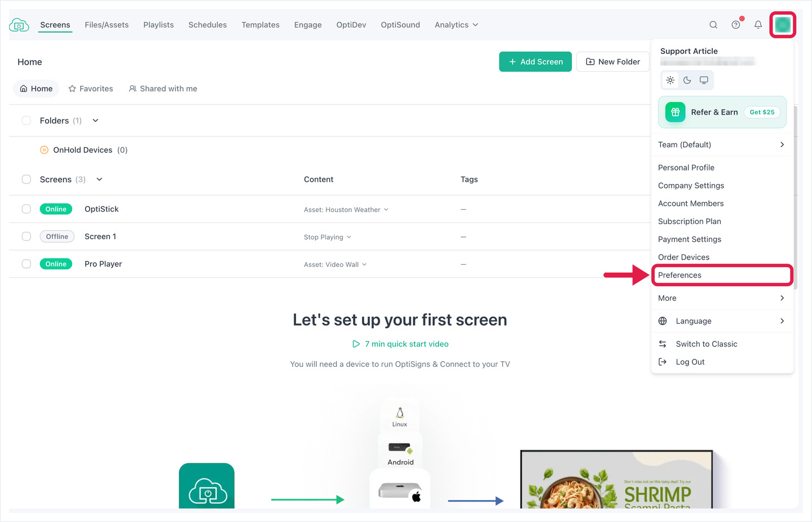This screenshot has height=522, width=812.
Task: Open Company Settings menu item
Action: 691,186
